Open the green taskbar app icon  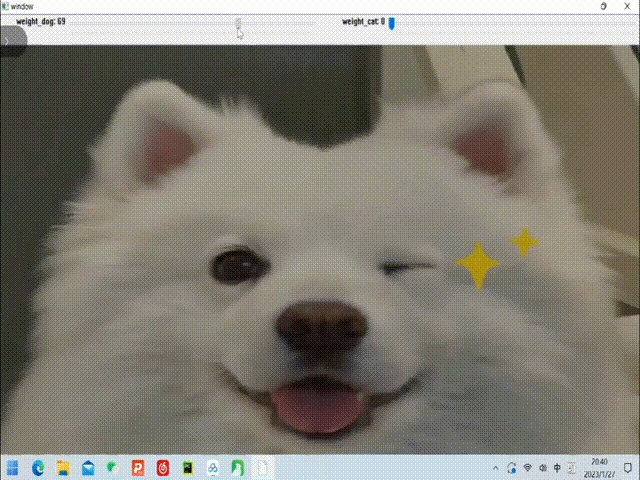(238, 468)
